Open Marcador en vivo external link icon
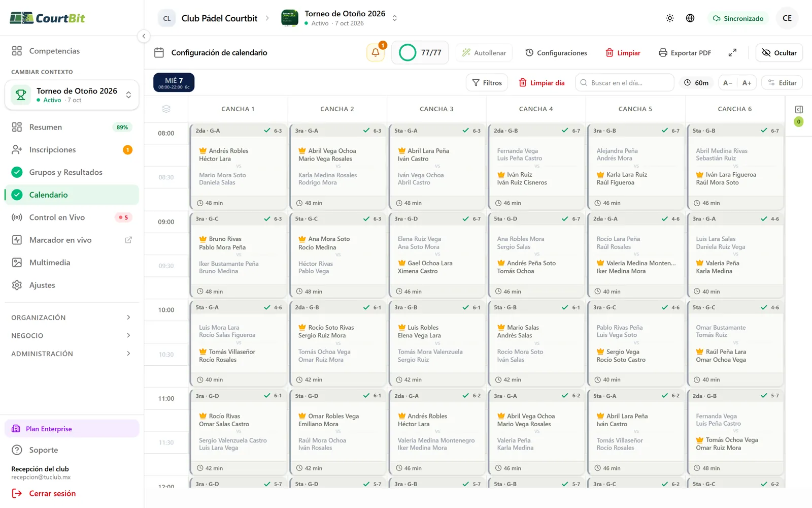Screen dimensions: 812x508 (128, 240)
